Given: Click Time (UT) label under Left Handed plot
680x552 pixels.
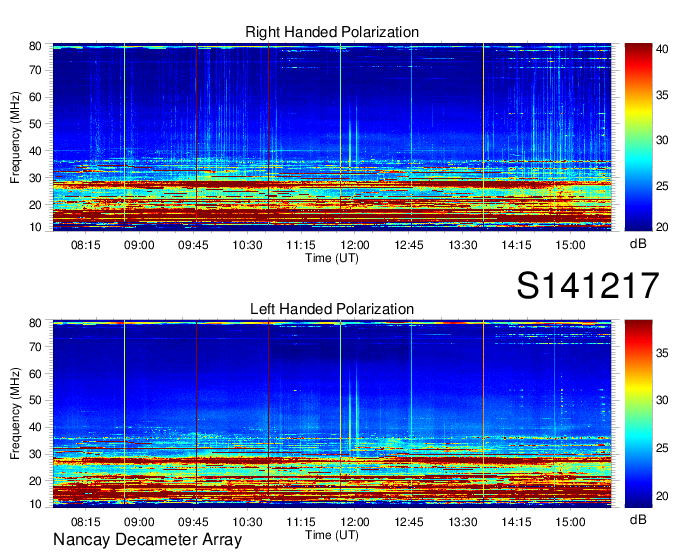Looking at the screenshot, I should tap(332, 535).
